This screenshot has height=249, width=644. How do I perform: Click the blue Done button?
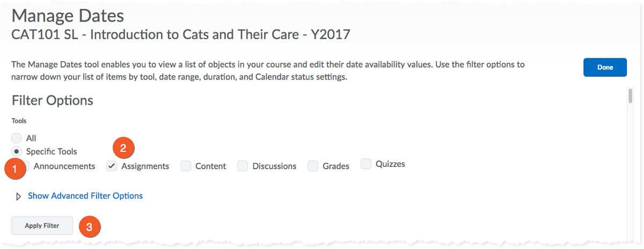(x=605, y=68)
